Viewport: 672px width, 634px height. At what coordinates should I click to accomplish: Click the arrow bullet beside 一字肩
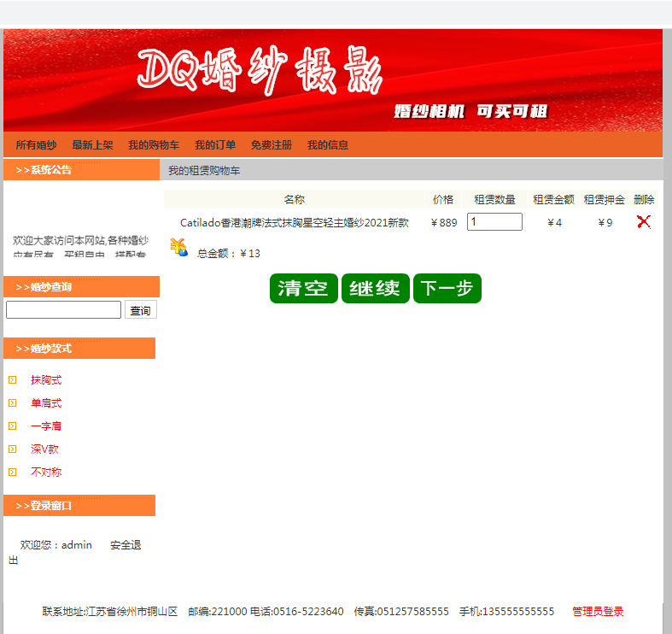point(13,426)
